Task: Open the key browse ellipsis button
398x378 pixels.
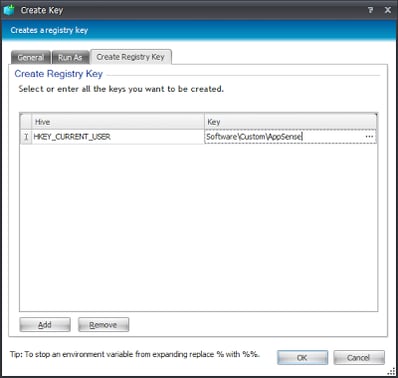Action: pos(369,137)
